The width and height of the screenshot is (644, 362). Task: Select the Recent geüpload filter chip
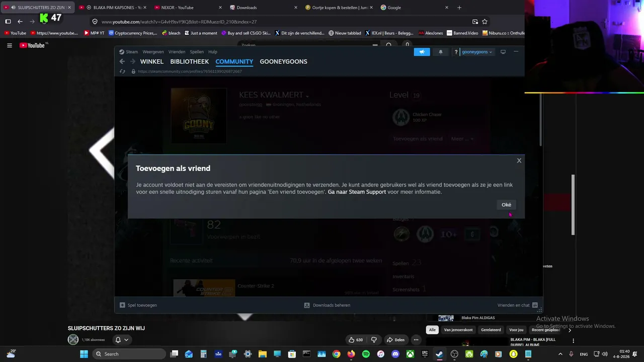546,330
